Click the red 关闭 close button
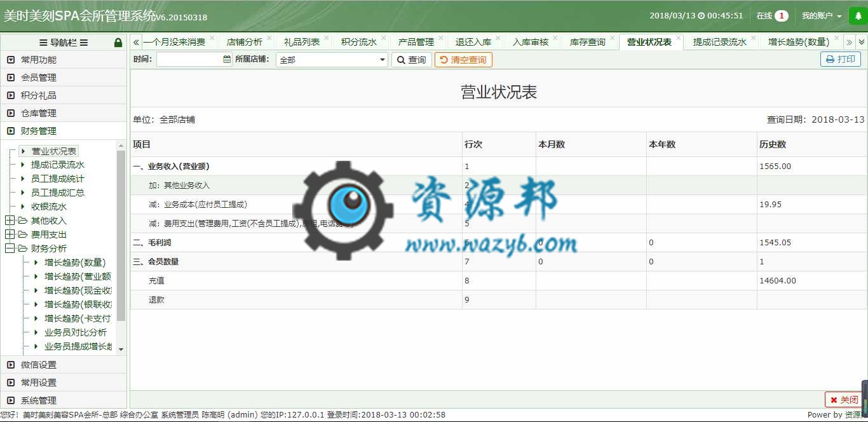The height and width of the screenshot is (422, 868). coord(843,400)
